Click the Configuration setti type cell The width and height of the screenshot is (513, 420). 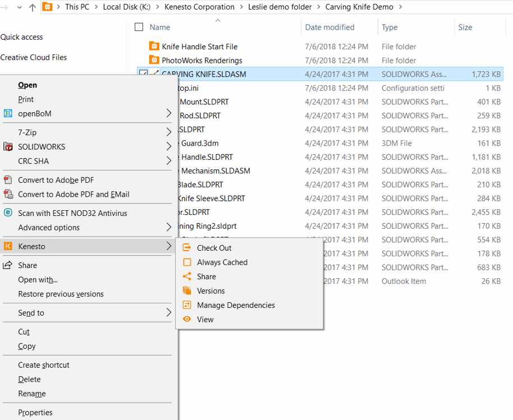tap(413, 88)
